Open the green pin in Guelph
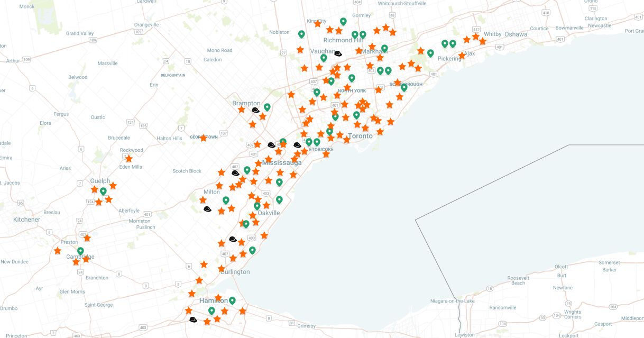The height and width of the screenshot is (338, 644). click(x=103, y=191)
